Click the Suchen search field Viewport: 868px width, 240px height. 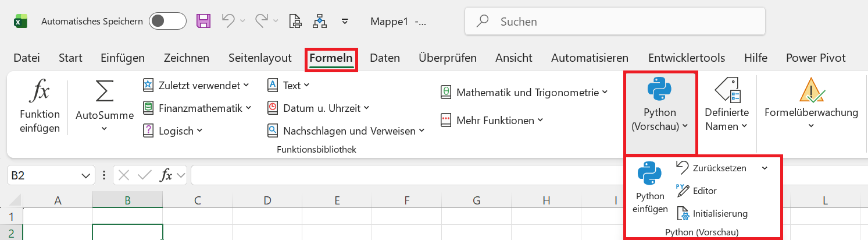tap(615, 22)
